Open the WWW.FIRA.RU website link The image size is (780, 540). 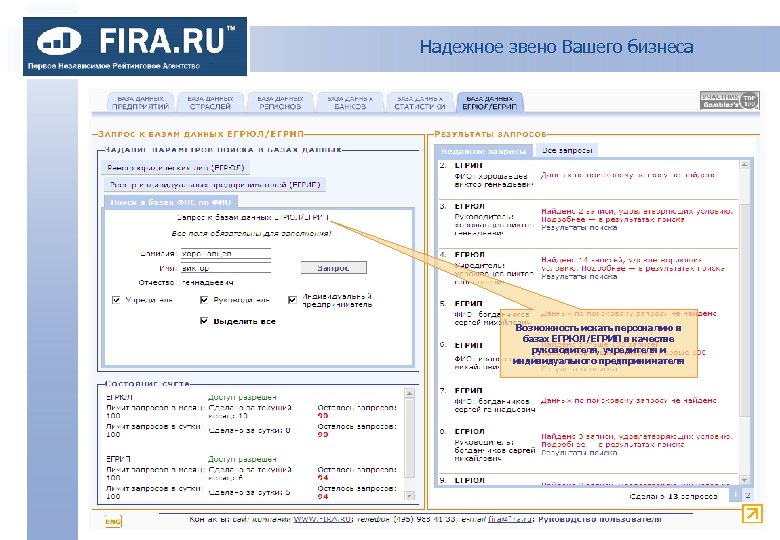click(x=322, y=519)
